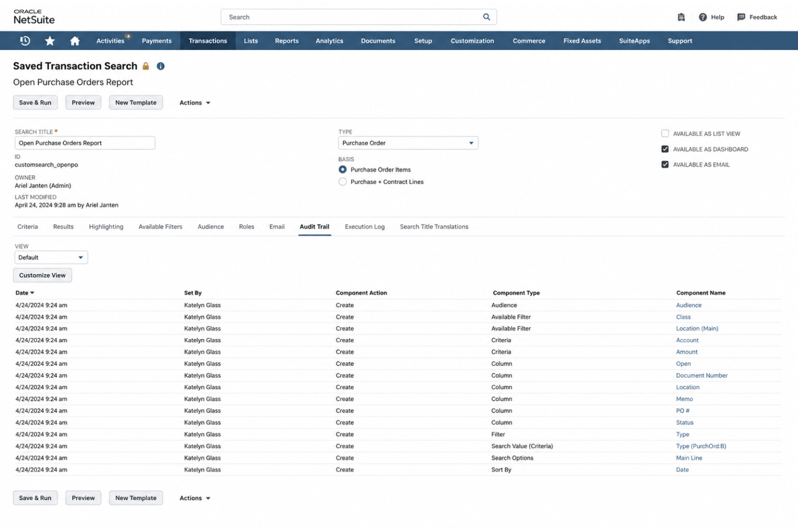
Task: Uncheck Available as Email checkbox
Action: pos(665,165)
